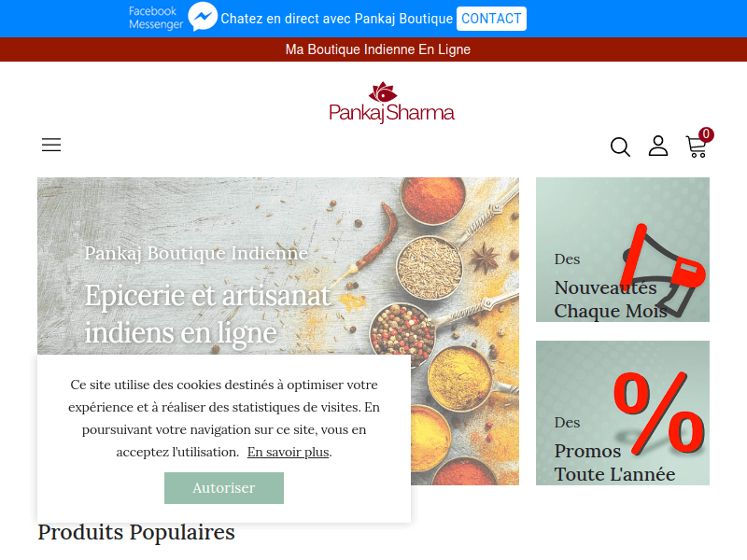The width and height of the screenshot is (747, 560).
Task: Click the red percent sign graphic
Action: [x=659, y=413]
